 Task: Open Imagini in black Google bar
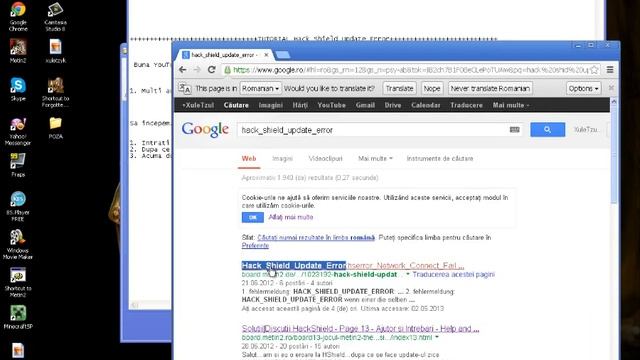coord(271,105)
